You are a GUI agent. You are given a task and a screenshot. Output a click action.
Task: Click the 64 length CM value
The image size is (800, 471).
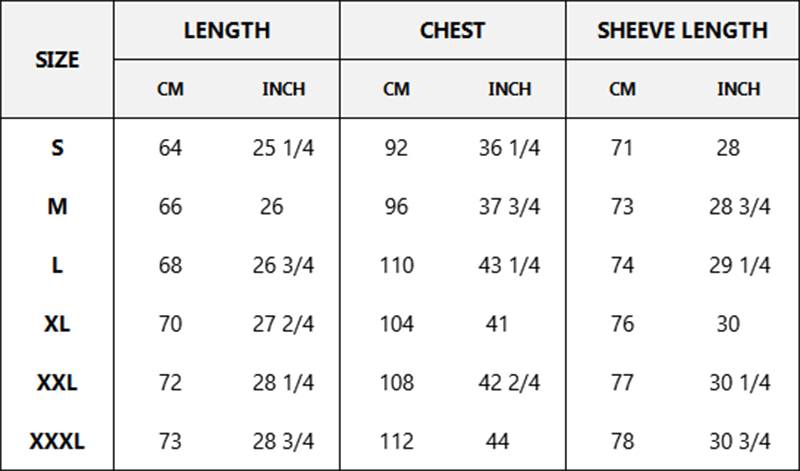point(170,148)
